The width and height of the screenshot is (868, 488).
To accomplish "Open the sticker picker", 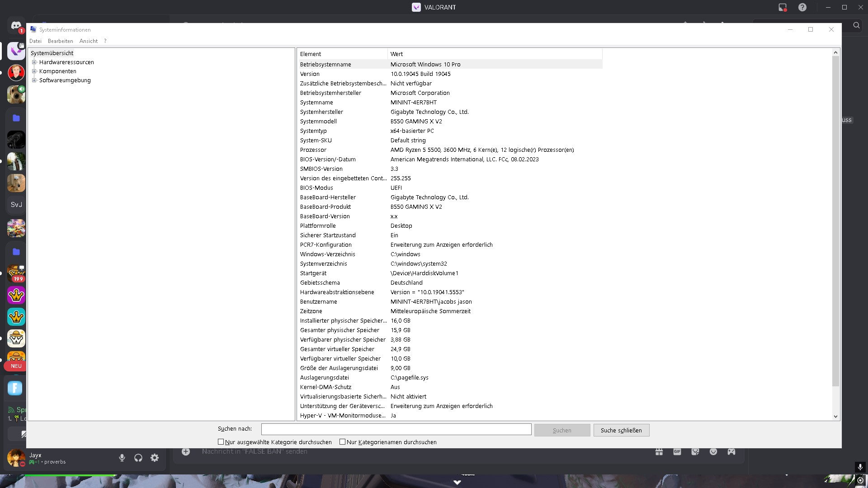I will point(695,451).
